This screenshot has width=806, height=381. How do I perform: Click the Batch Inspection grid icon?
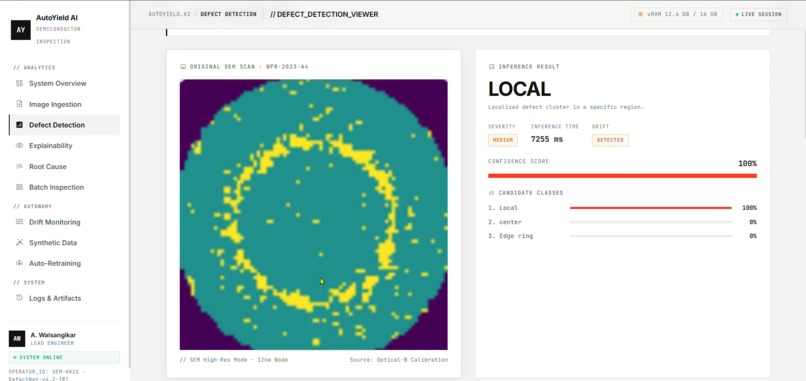(x=20, y=187)
